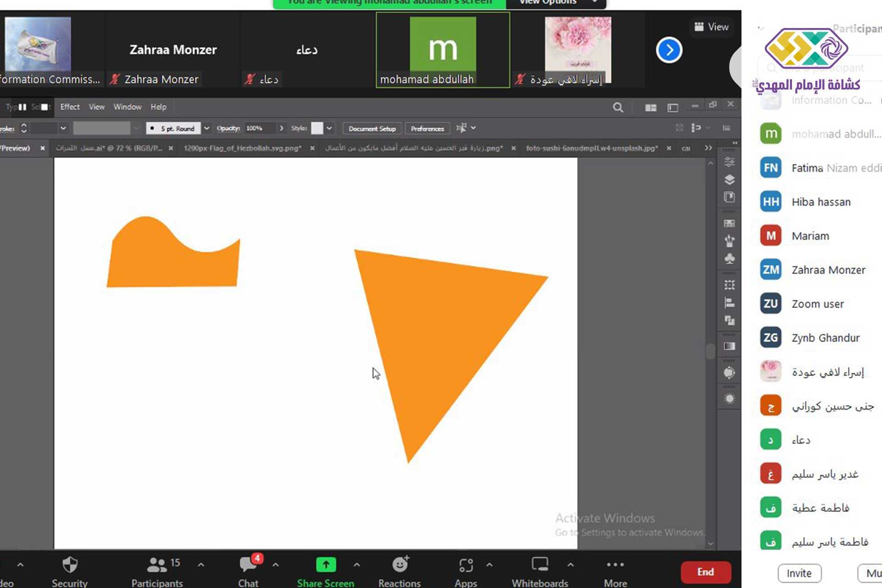Viewport: 882px width, 588px height.
Task: Open the Layers panel icon
Action: point(729,180)
